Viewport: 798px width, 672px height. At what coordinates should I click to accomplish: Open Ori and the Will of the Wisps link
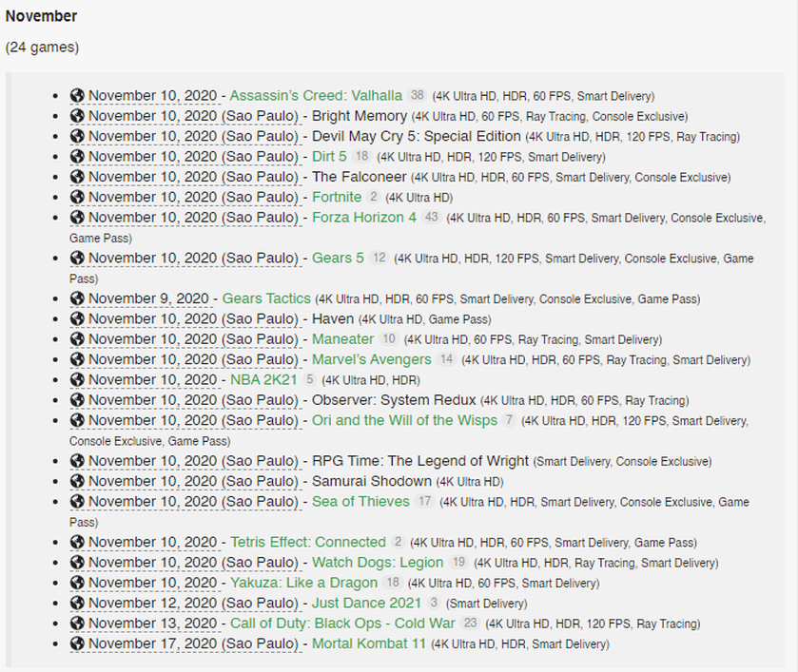pyautogui.click(x=404, y=421)
